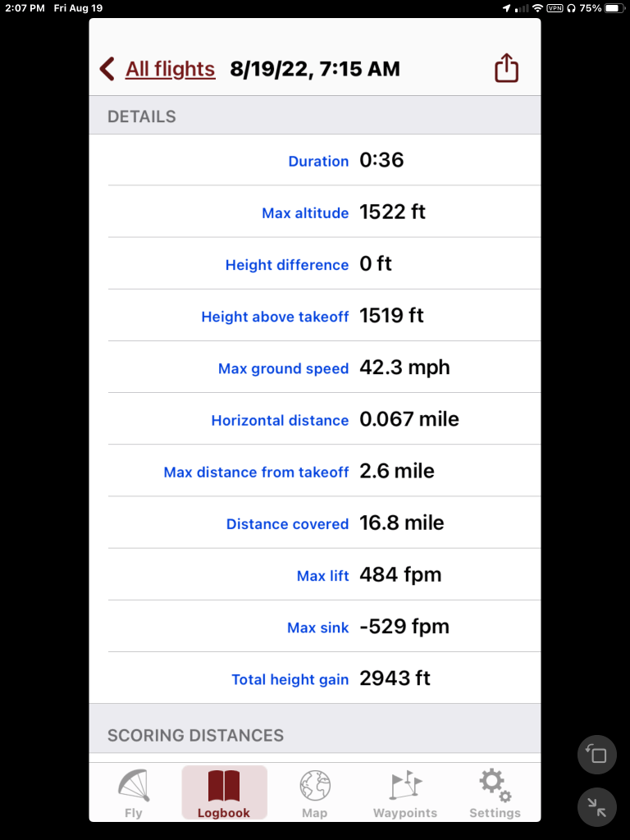Tap the Duration label
Viewport: 630px width, 840px height.
(x=318, y=162)
